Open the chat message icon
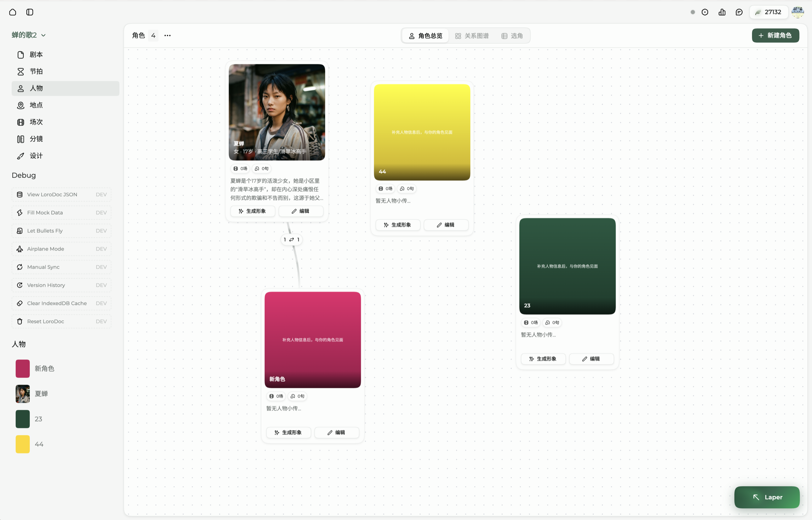 [739, 12]
